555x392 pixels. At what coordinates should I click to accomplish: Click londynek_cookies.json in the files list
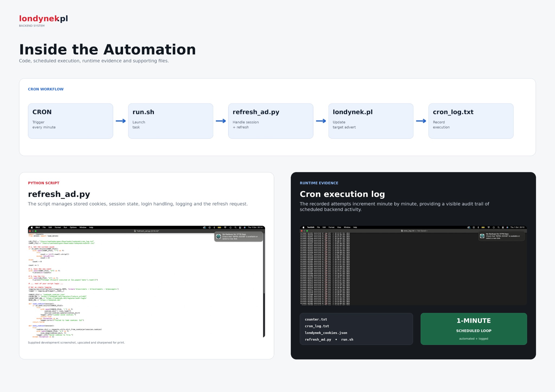[x=326, y=333]
